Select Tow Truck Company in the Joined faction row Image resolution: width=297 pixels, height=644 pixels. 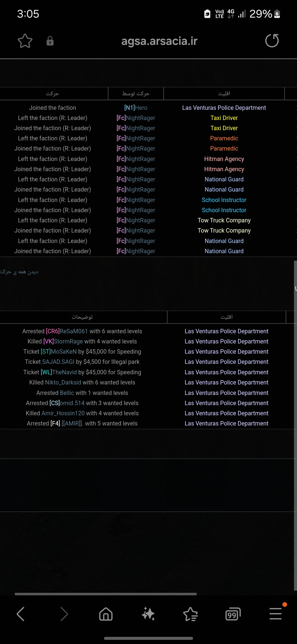point(224,230)
